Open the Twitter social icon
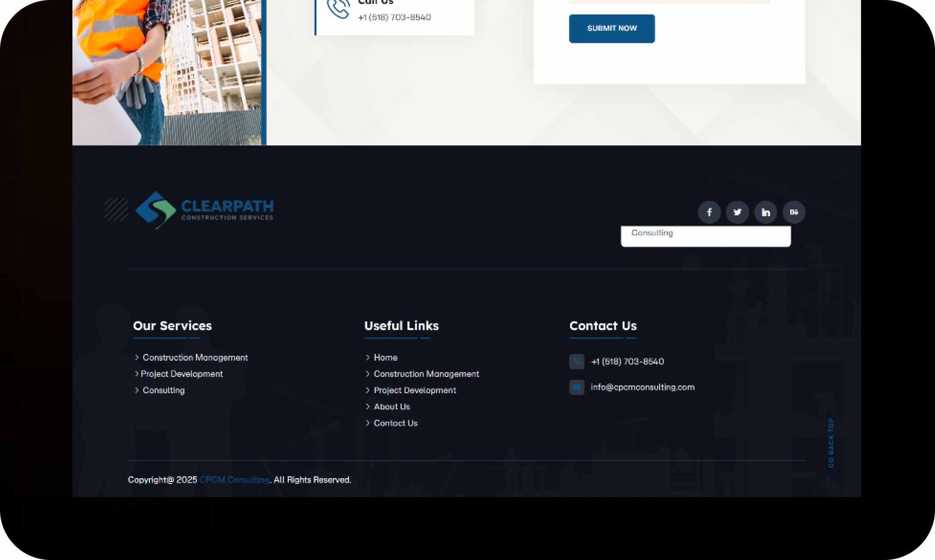Image resolution: width=935 pixels, height=560 pixels. tap(737, 212)
